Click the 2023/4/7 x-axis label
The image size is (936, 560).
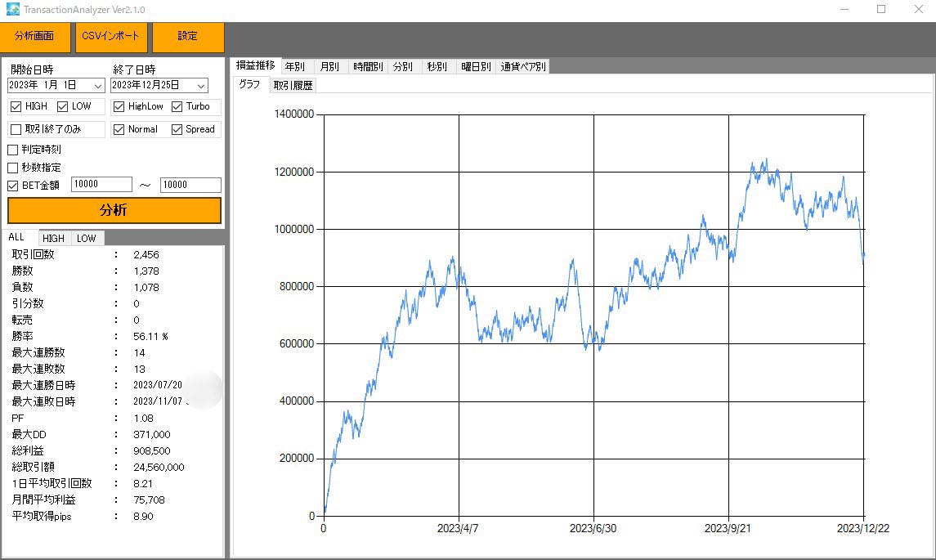[x=458, y=529]
